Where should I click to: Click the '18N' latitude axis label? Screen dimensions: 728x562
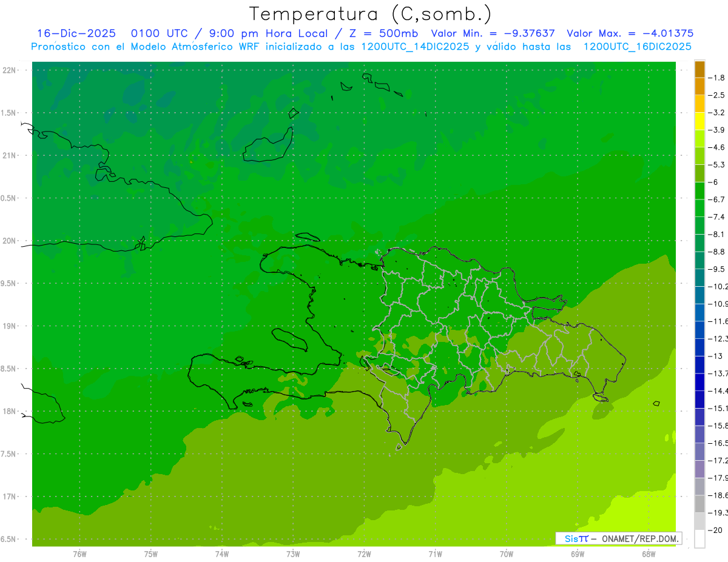click(x=9, y=411)
